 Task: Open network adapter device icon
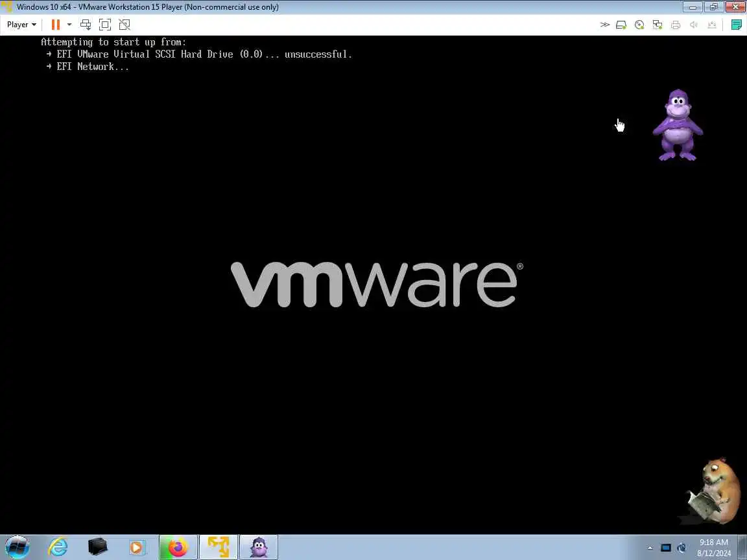pyautogui.click(x=658, y=25)
